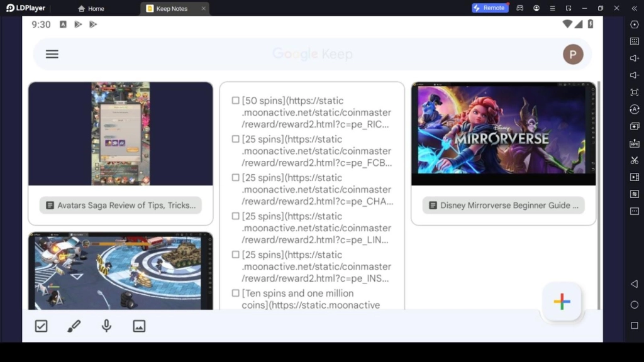Open Disney Mirrorverse Beginner Guide link
The width and height of the screenshot is (644, 362).
[503, 206]
